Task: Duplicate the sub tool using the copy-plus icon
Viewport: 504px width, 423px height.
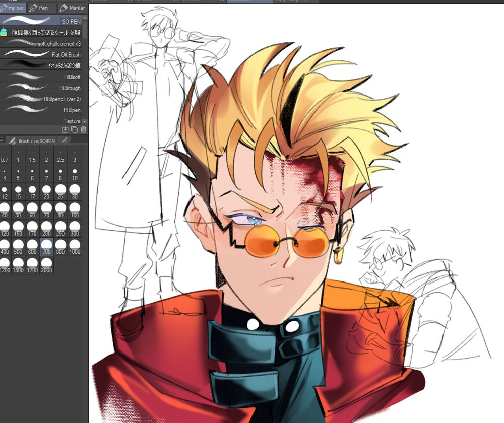Action: click(74, 129)
